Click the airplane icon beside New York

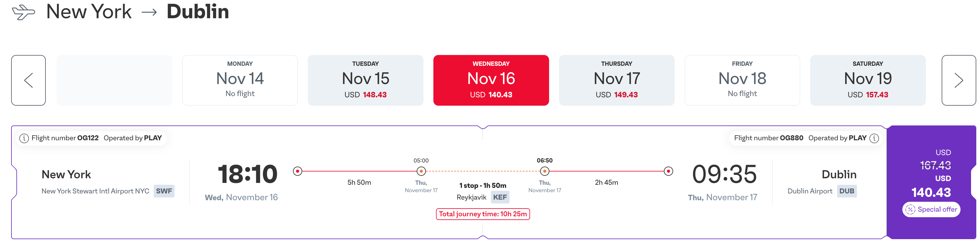click(x=24, y=12)
